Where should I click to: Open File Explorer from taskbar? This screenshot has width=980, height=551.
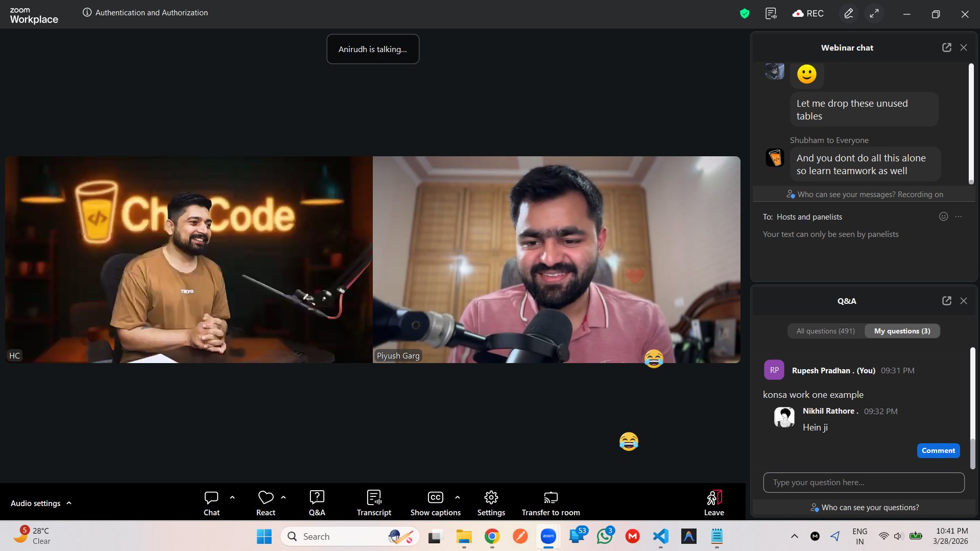click(x=464, y=536)
